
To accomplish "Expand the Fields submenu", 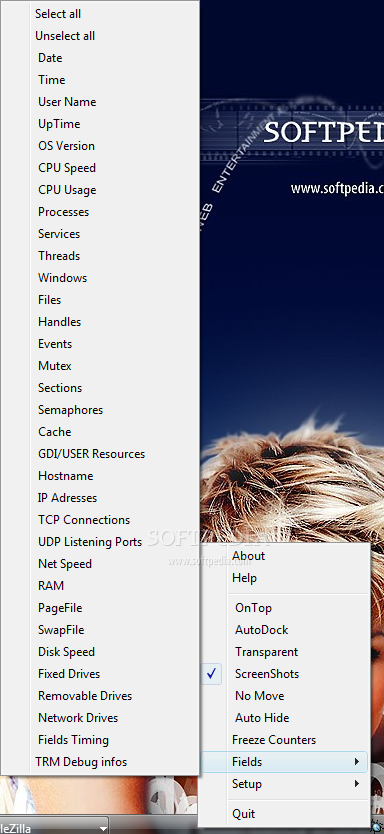I will click(285, 761).
